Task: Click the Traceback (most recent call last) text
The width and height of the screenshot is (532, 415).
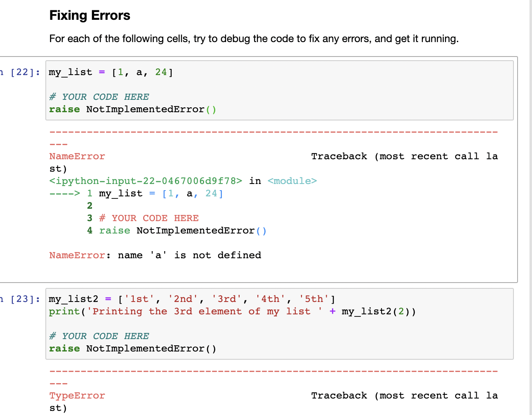Action: [x=403, y=156]
